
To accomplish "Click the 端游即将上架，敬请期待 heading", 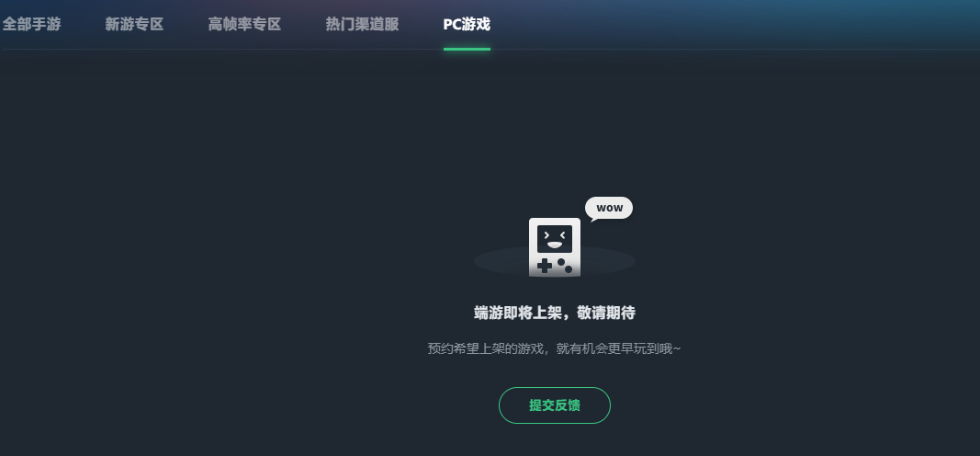I will [x=555, y=313].
